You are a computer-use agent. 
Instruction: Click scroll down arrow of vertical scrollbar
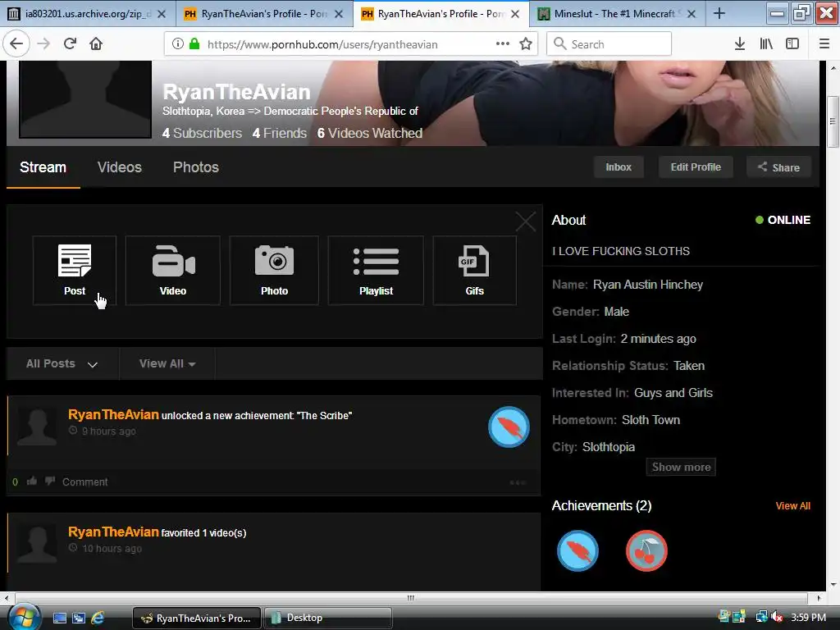pos(833,585)
